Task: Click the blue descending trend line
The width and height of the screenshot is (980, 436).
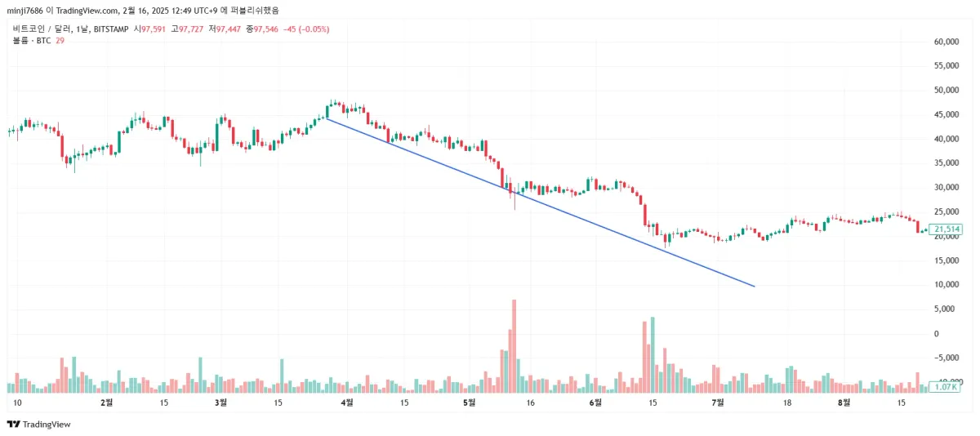Action: click(539, 201)
